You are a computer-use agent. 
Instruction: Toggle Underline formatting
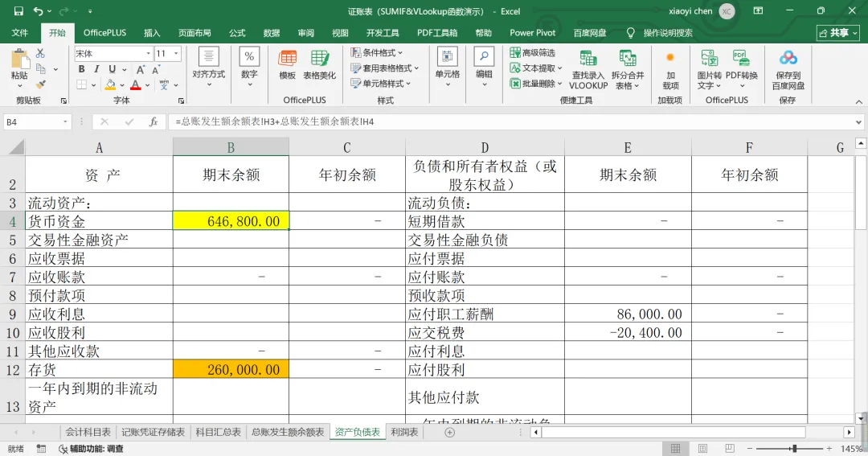112,69
